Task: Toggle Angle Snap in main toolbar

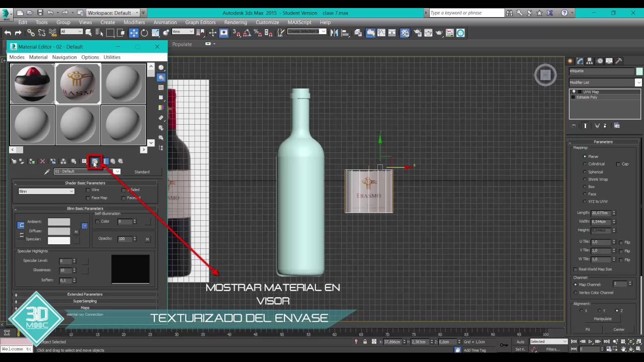Action: click(x=247, y=33)
